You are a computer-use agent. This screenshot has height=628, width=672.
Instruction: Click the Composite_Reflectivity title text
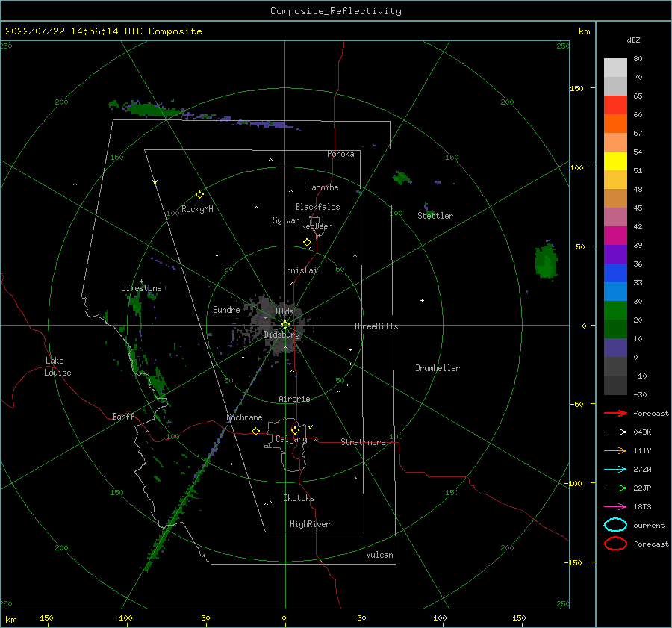[x=336, y=11]
